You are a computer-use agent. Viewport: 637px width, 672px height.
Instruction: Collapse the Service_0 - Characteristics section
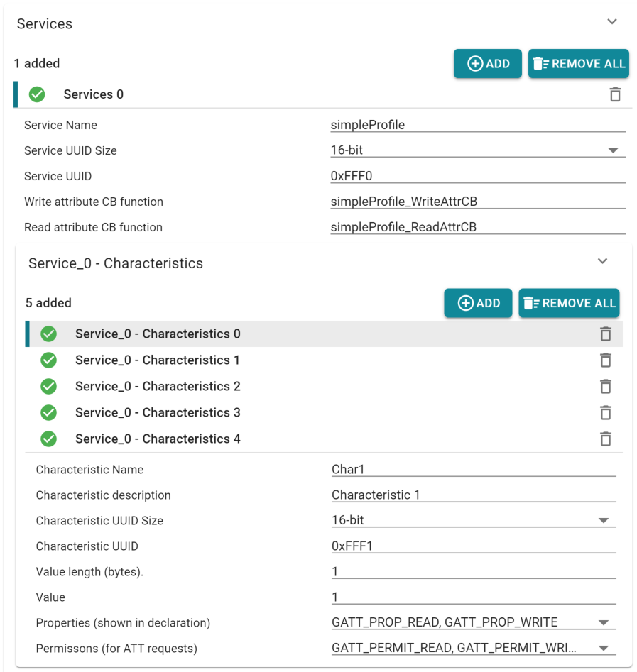(x=602, y=260)
